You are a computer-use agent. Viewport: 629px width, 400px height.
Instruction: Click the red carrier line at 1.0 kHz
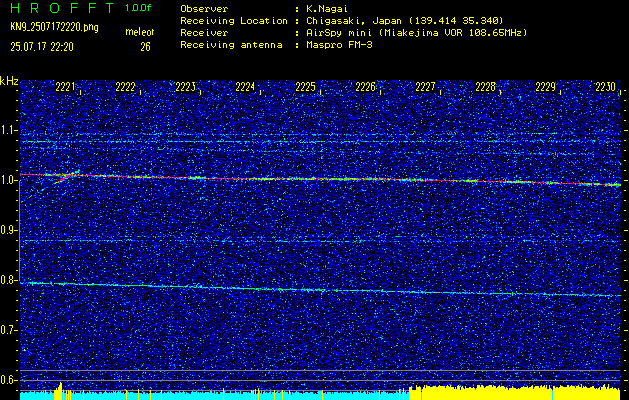(320, 179)
